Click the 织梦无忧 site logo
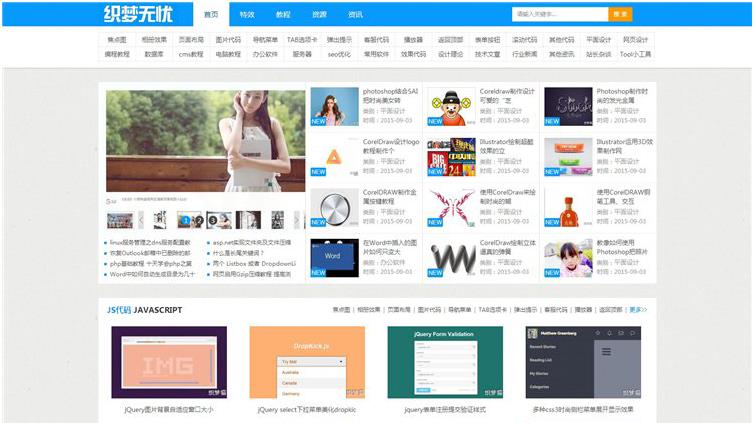The width and height of the screenshot is (753, 423). (x=145, y=15)
